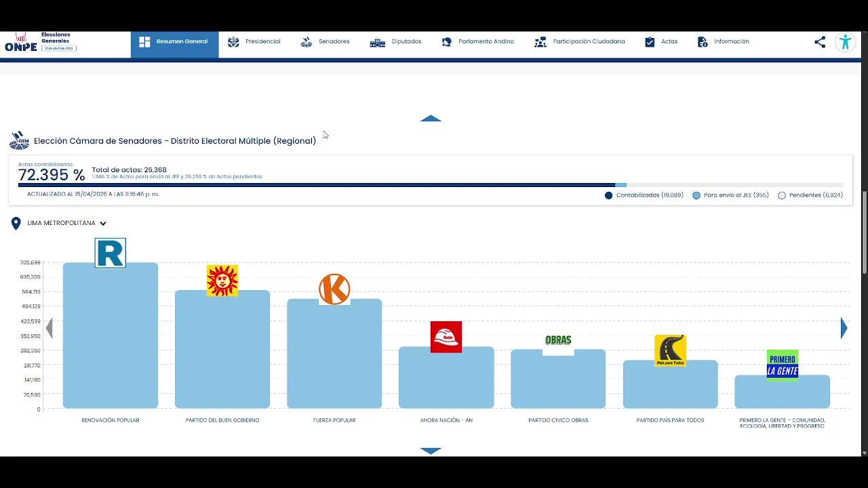Open the Participación Ciudadana tab
868x488 pixels.
[x=579, y=42]
